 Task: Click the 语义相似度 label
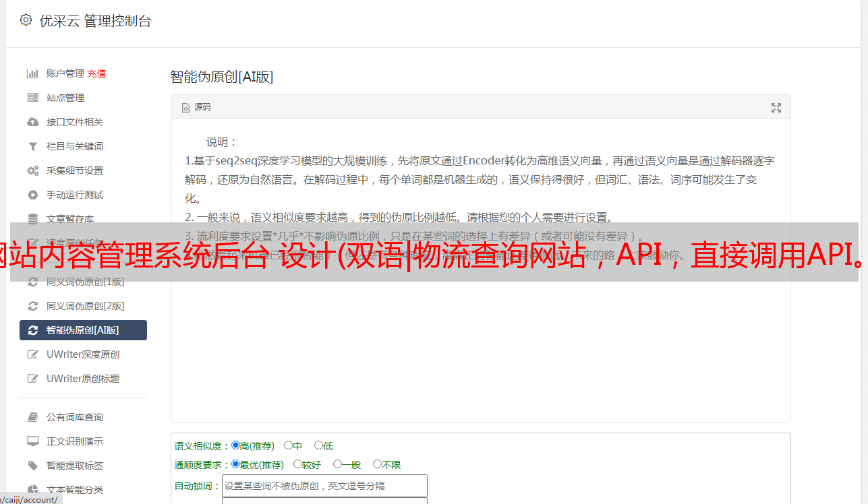pos(202,446)
